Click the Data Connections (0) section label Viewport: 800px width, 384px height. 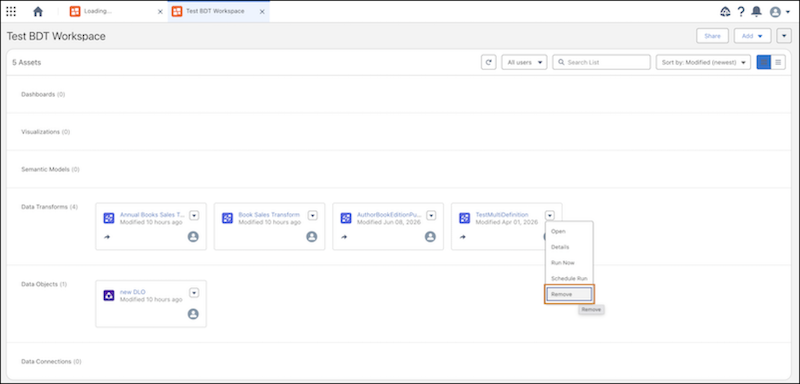(52, 362)
